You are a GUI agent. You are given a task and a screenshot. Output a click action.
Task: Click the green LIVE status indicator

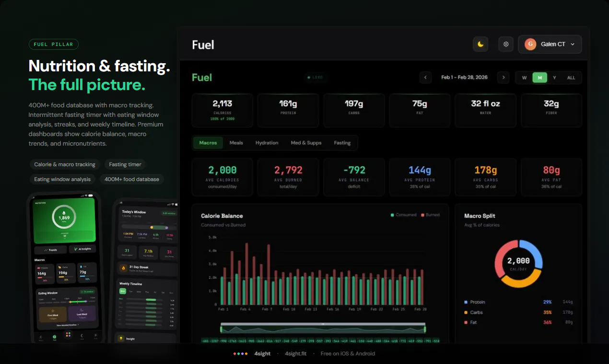point(315,77)
